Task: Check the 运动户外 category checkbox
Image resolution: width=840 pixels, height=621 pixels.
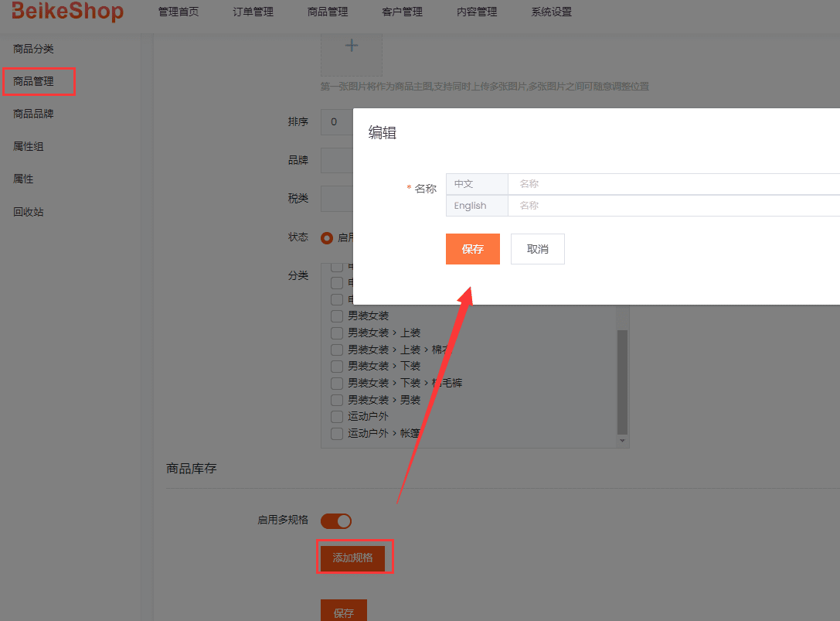Action: [337, 417]
